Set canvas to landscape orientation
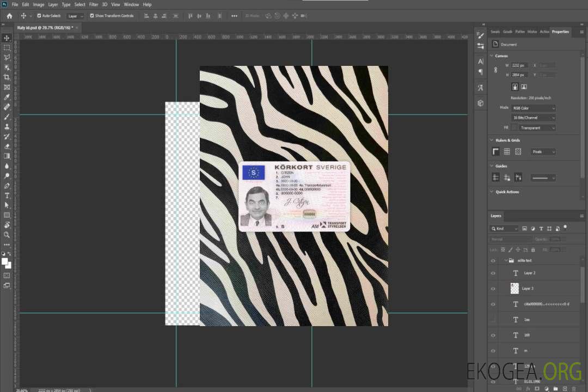 tap(524, 87)
